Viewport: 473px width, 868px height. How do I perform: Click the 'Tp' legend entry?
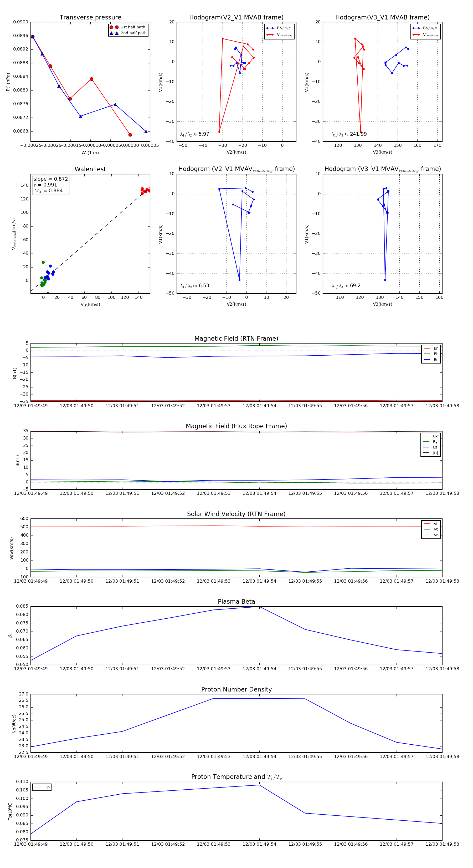[x=42, y=787]
